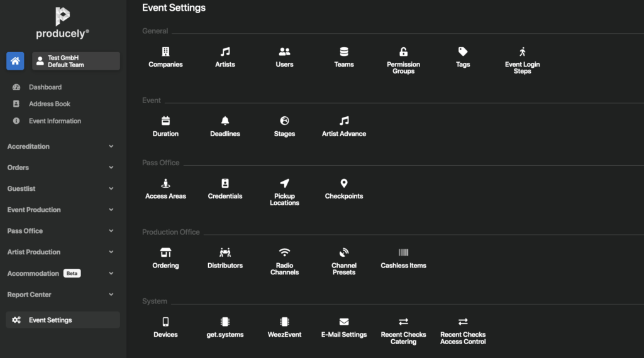This screenshot has width=644, height=358.
Task: Go to Dashboard in sidebar
Action: click(45, 87)
